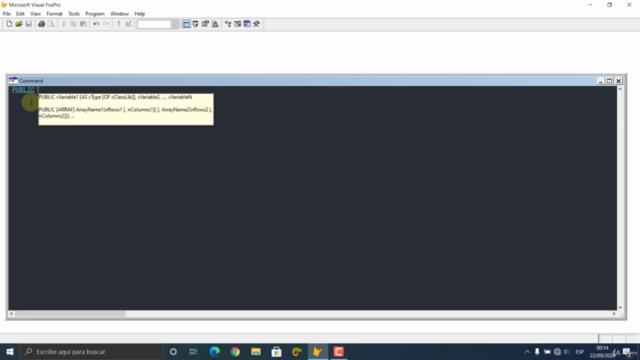
Task: Open the Edit menu
Action: coord(20,14)
